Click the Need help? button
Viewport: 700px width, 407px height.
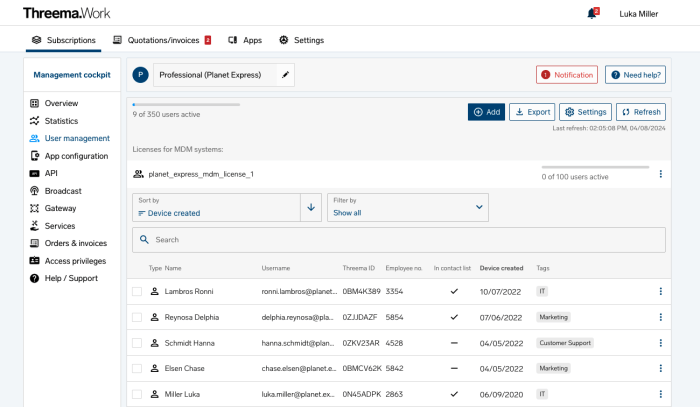(635, 75)
